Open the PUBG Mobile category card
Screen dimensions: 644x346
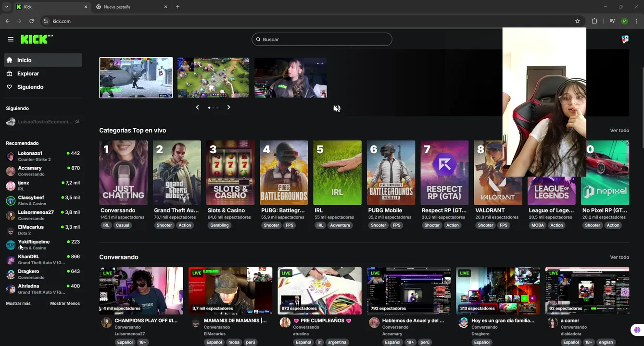pos(391,173)
